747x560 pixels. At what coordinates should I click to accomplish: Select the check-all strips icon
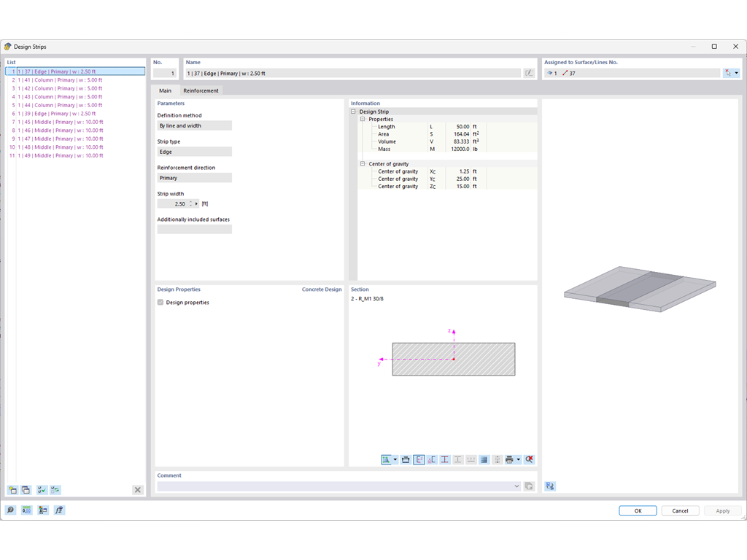(42, 489)
